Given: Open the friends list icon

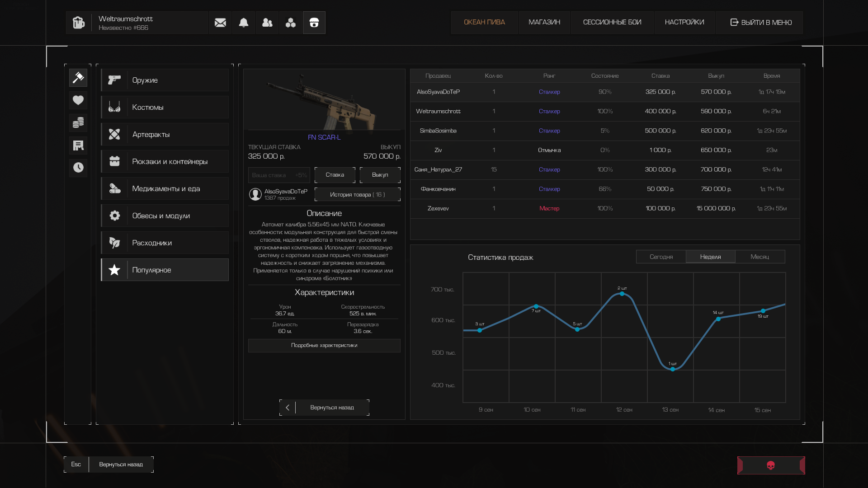Looking at the screenshot, I should coord(267,23).
